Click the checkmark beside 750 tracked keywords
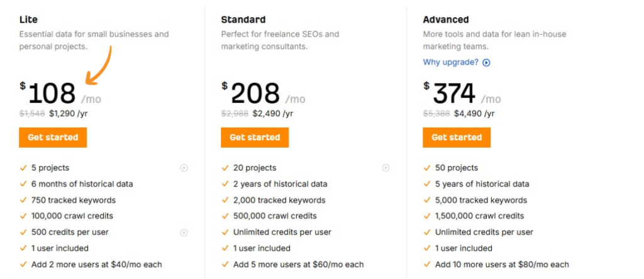644x279 pixels. point(23,200)
